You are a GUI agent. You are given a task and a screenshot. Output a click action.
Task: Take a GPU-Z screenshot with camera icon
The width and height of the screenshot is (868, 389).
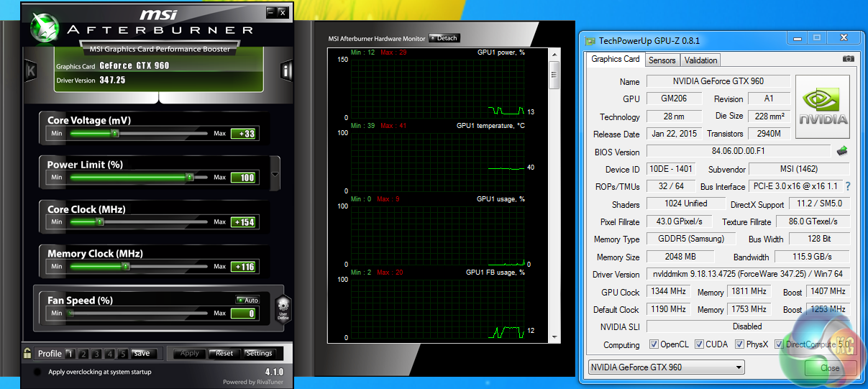coord(848,59)
